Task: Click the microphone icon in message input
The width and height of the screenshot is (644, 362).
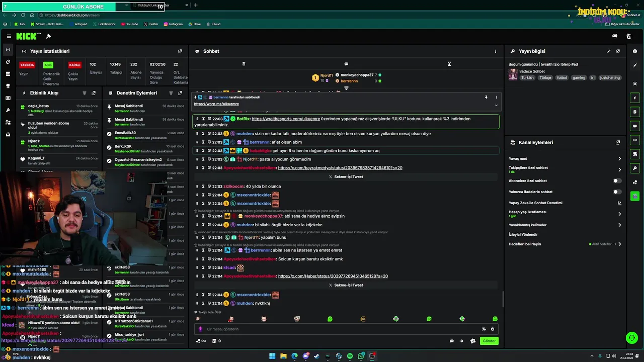Action: pyautogui.click(x=200, y=329)
